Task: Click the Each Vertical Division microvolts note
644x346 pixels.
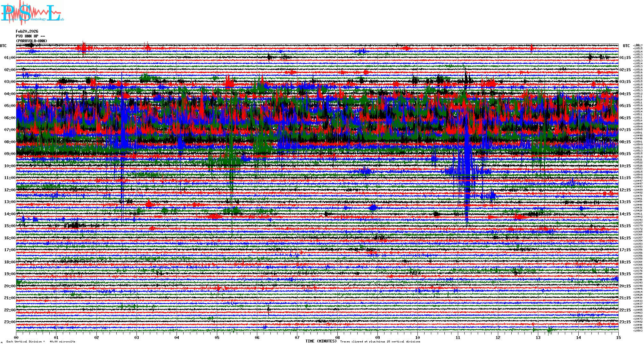Action: [41, 342]
